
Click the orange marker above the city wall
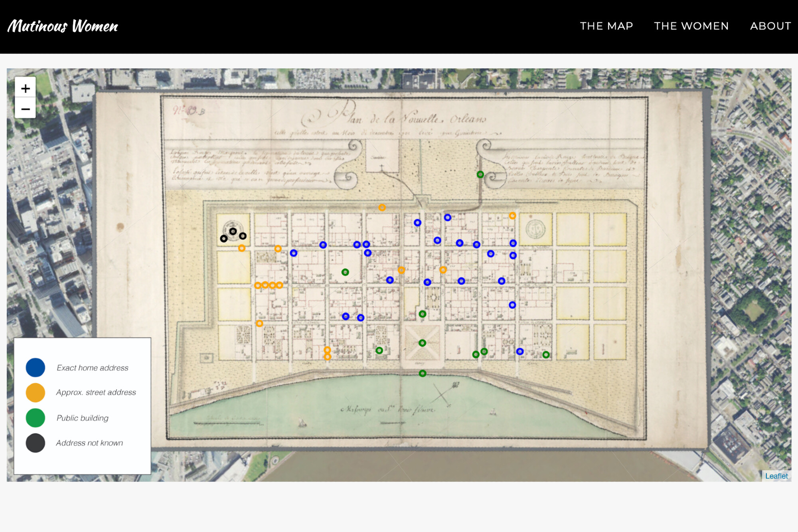382,208
